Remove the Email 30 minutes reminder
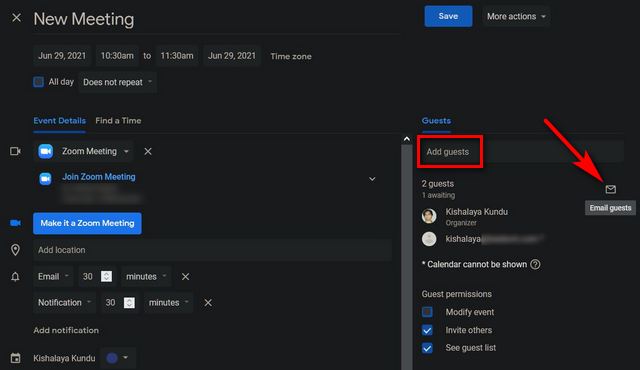This screenshot has height=370, width=640. (185, 277)
